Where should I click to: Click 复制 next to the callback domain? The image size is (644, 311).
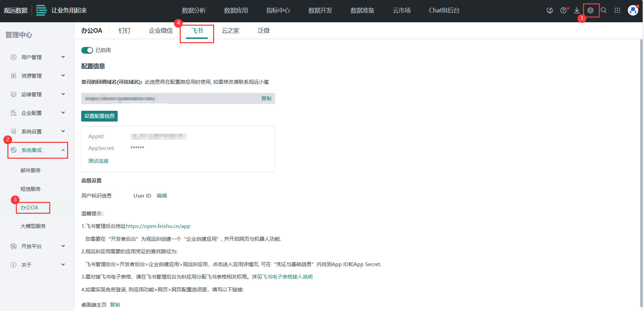[266, 98]
